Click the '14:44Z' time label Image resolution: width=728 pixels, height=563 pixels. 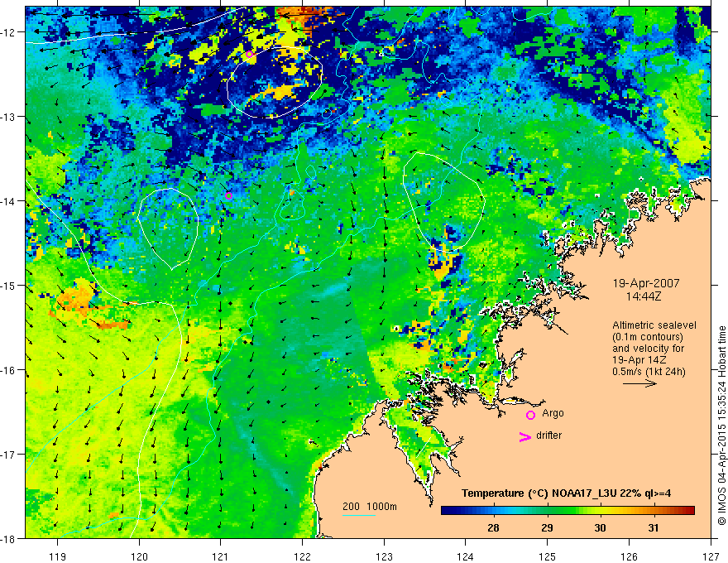[644, 296]
